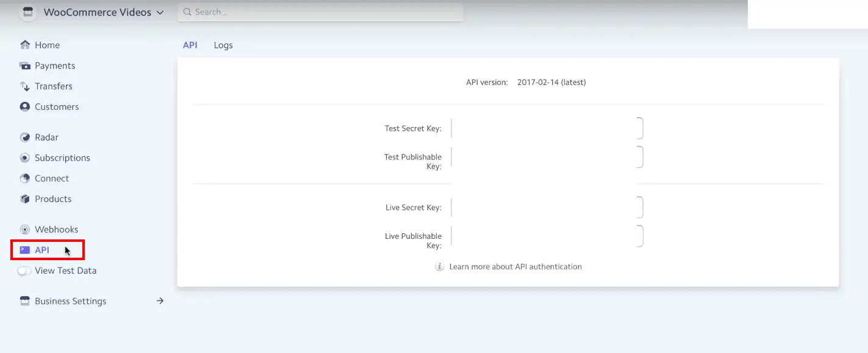Click the Customers person icon
Image resolution: width=868 pixels, height=353 pixels.
25,106
